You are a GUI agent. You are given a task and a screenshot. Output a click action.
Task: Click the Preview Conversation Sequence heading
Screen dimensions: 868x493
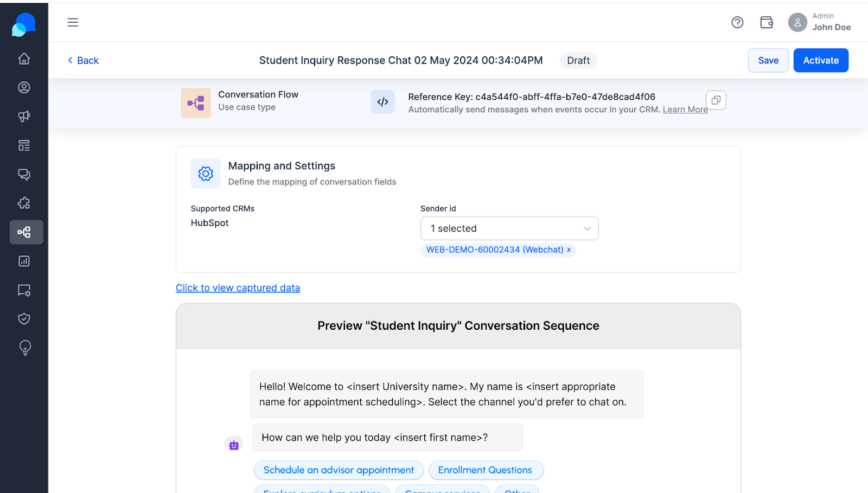(x=458, y=325)
